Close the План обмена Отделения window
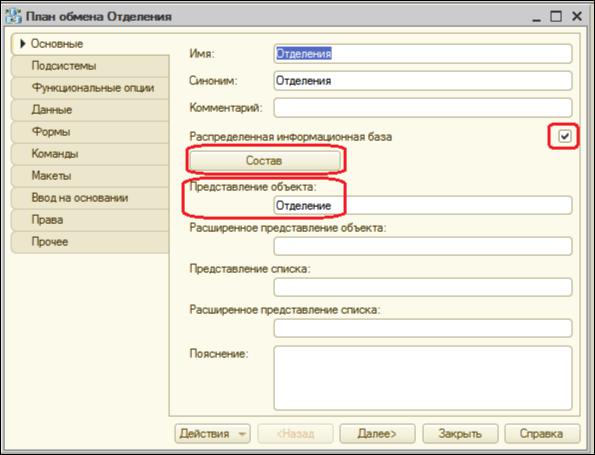Viewport: 595px width, 455px height. [x=577, y=16]
